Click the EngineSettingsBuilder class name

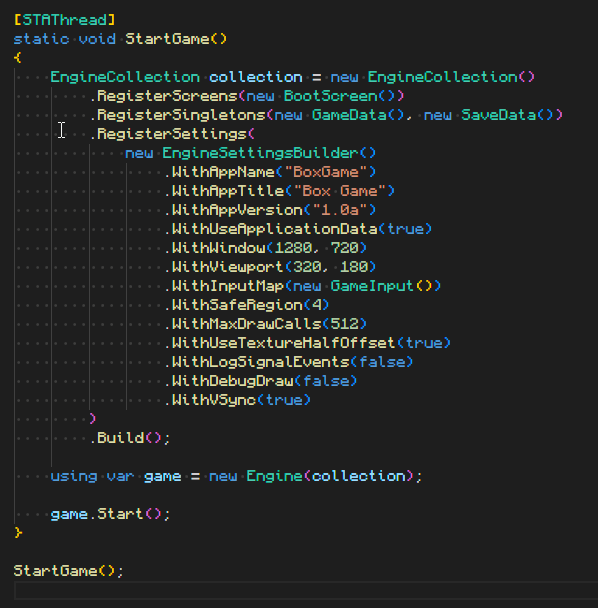(260, 153)
